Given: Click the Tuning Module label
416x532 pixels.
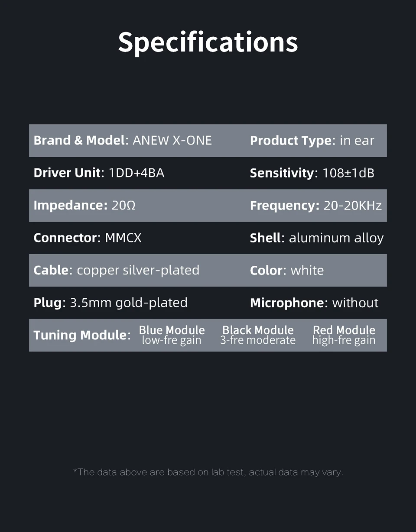Looking at the screenshot, I should (82, 335).
